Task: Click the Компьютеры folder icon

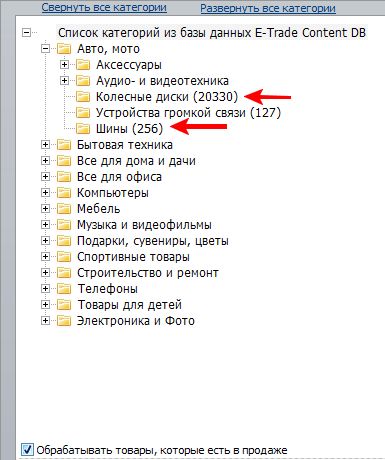Action: click(x=64, y=193)
